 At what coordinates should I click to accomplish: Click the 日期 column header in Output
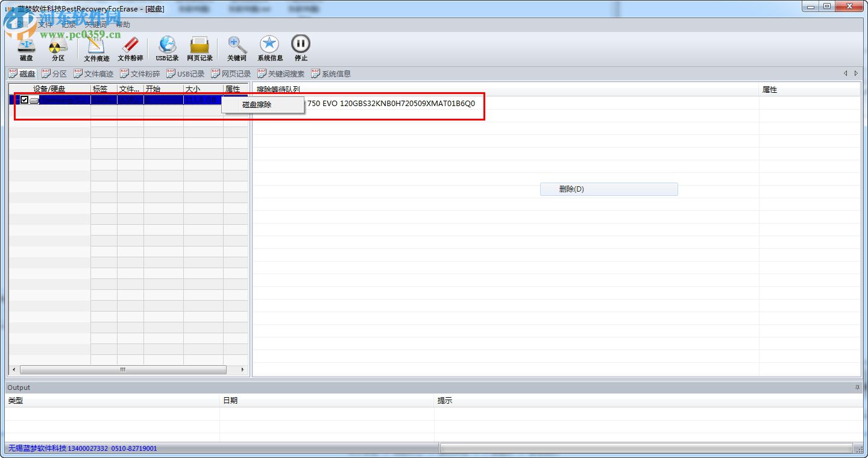[327, 401]
